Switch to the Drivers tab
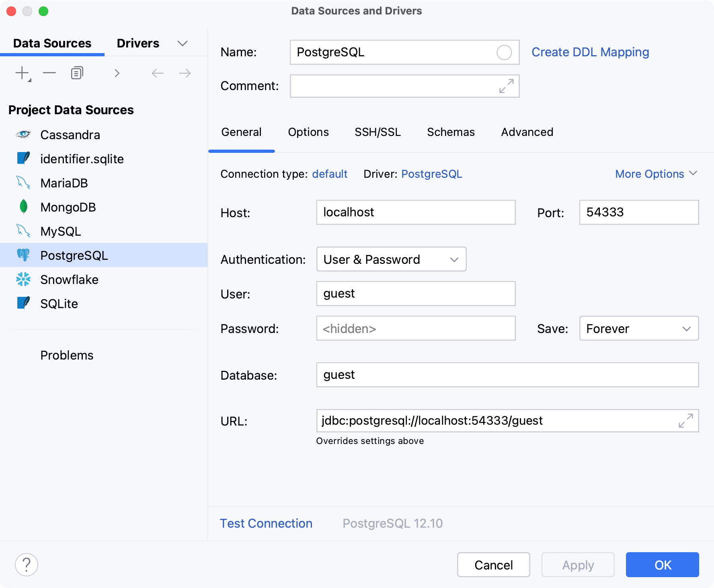The image size is (714, 588). tap(137, 43)
